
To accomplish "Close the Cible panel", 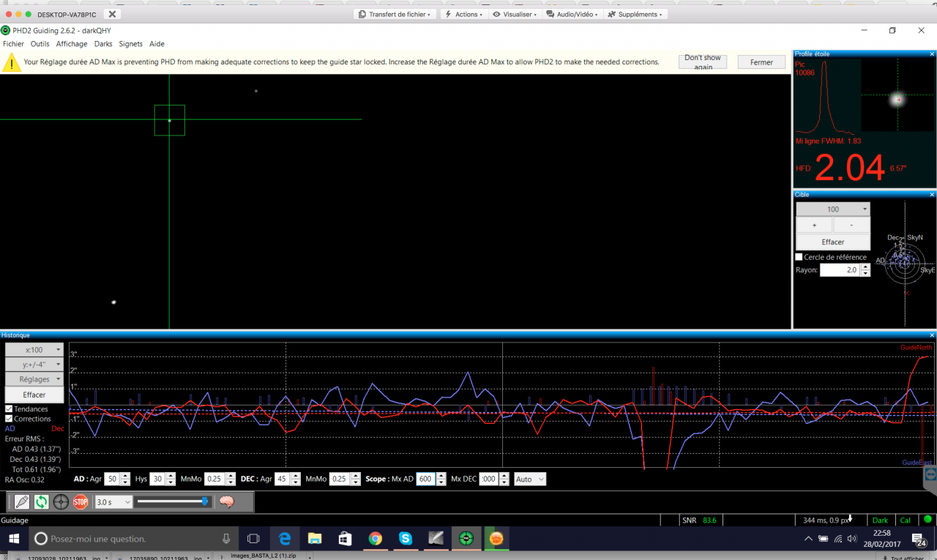I will (x=932, y=194).
